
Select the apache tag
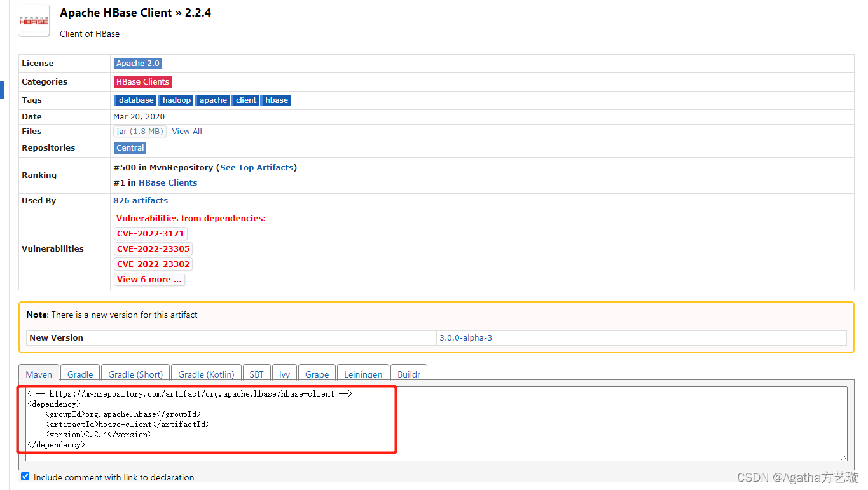click(x=213, y=100)
